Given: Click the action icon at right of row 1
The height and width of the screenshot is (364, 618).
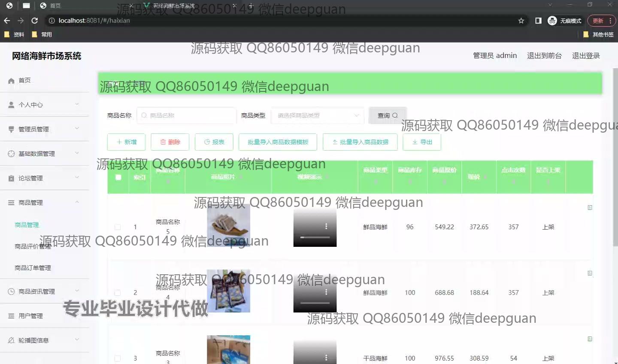Looking at the screenshot, I should point(590,207).
